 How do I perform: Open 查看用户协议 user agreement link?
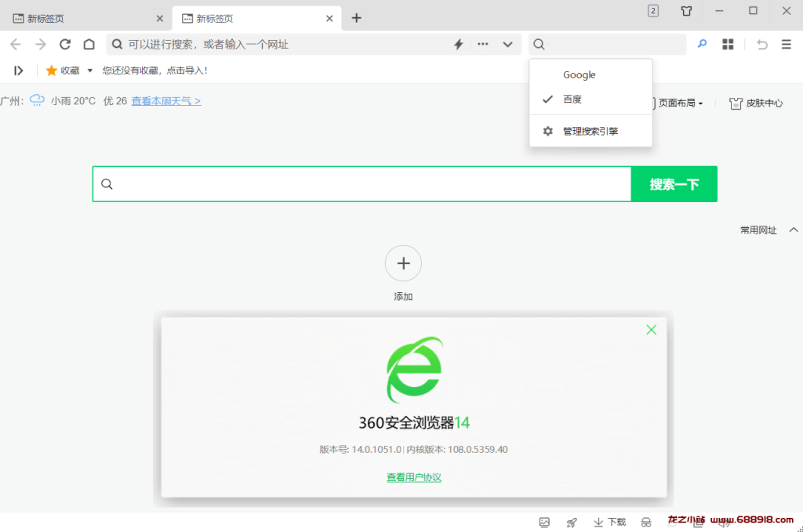coord(414,477)
